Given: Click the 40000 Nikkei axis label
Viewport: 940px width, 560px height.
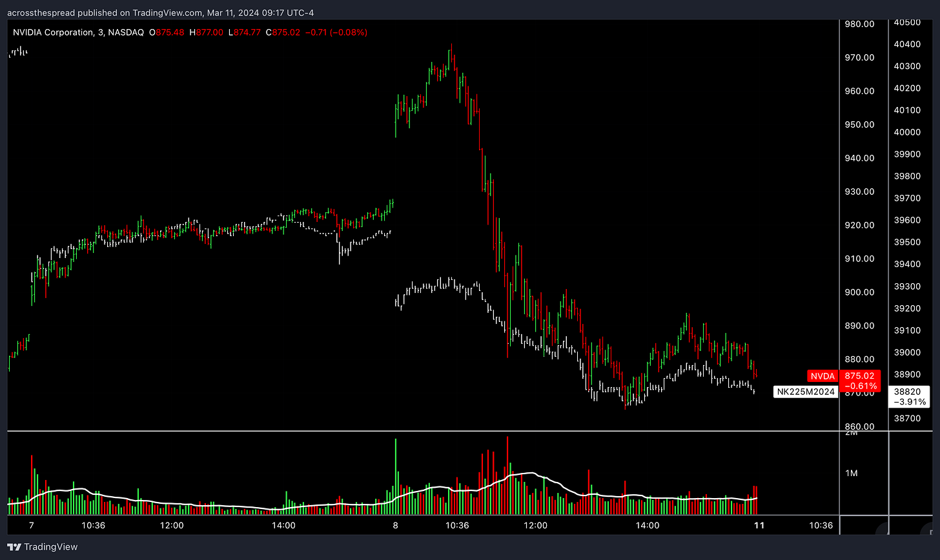Looking at the screenshot, I should pos(907,132).
